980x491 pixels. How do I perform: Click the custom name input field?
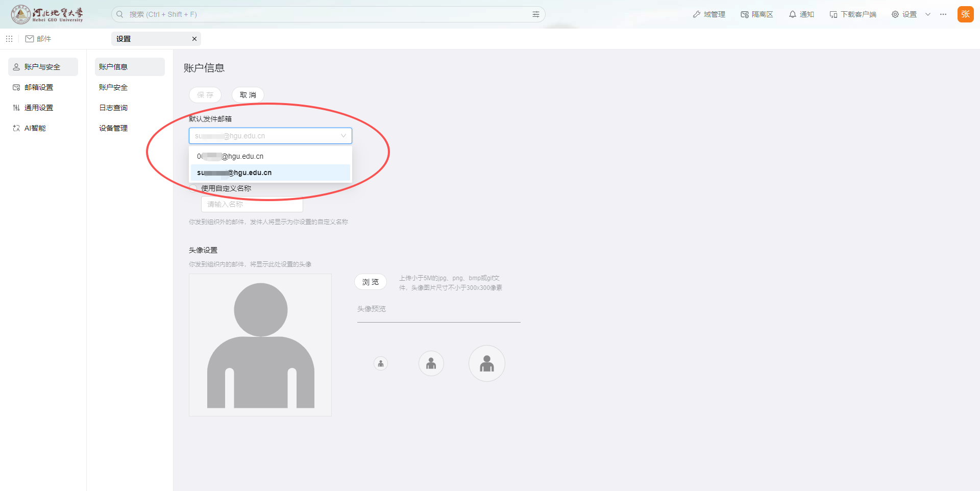click(252, 204)
